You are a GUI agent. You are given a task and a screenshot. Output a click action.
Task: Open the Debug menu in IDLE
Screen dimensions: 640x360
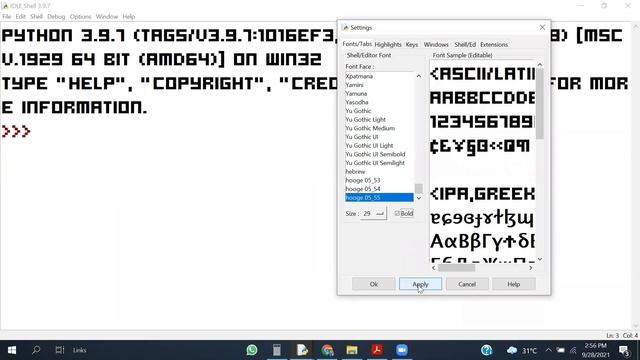56,17
